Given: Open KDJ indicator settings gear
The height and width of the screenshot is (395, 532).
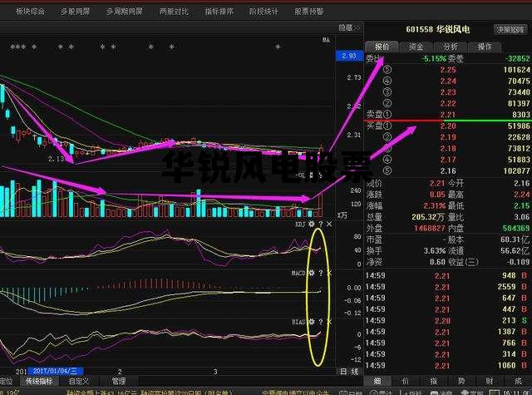Looking at the screenshot, I should (x=311, y=225).
